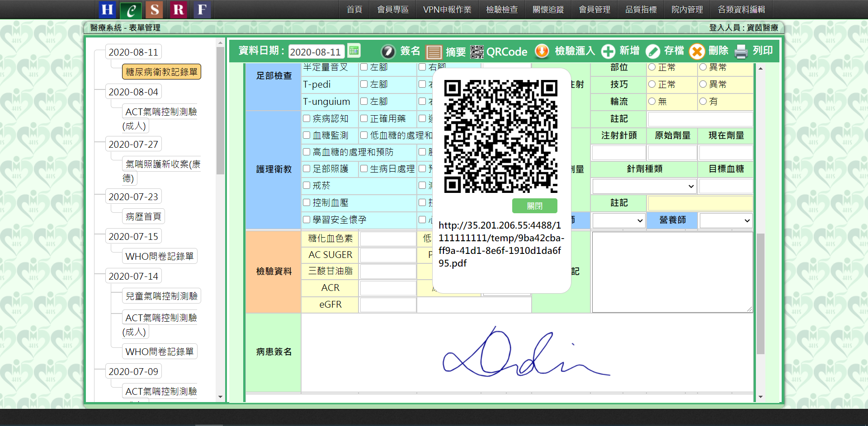Open 會員專區 menu item
This screenshot has height=426, width=868.
[393, 9]
